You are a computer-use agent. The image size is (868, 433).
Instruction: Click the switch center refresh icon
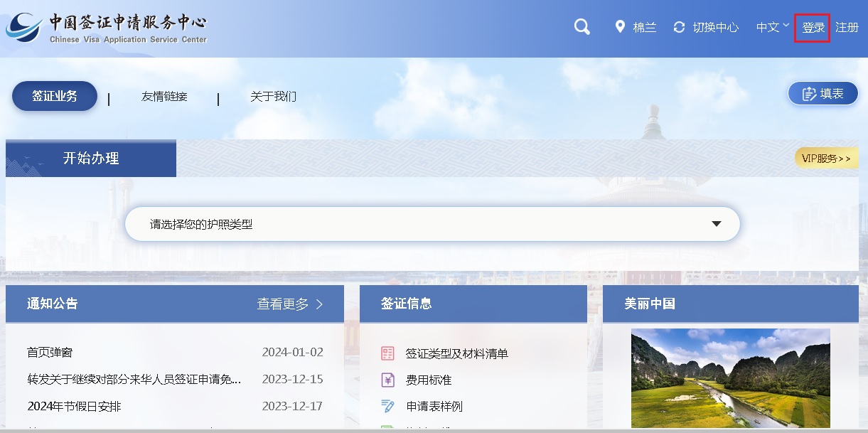click(x=679, y=28)
